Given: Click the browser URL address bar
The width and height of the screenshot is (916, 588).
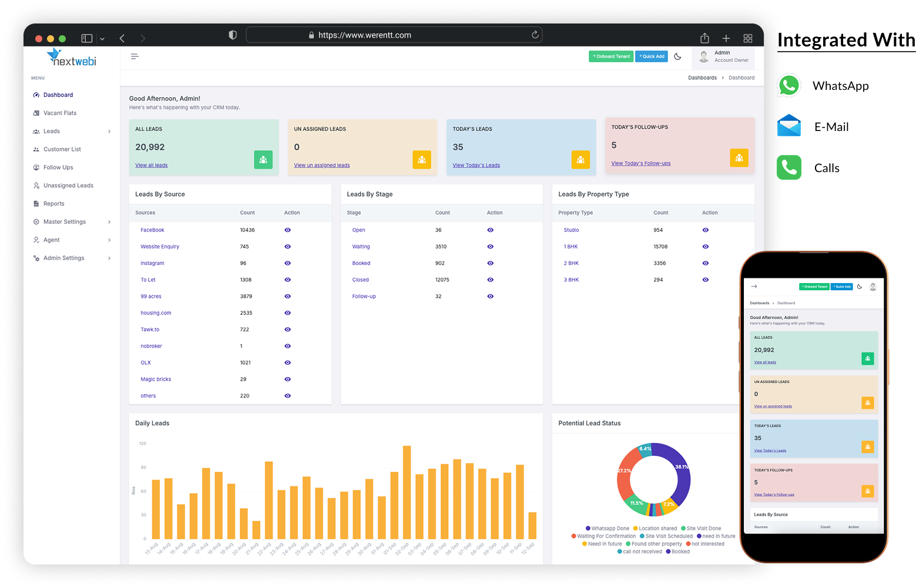Looking at the screenshot, I should tap(394, 35).
